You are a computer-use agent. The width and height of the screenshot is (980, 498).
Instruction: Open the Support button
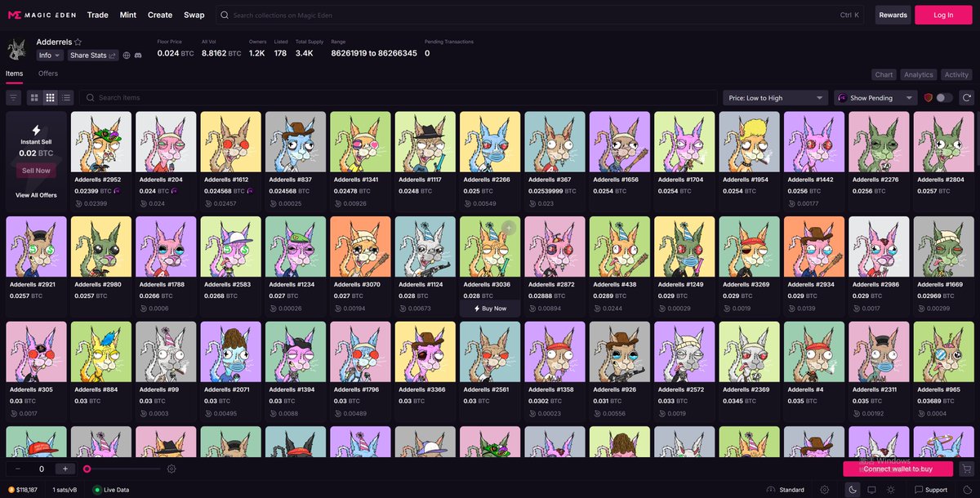pos(931,490)
